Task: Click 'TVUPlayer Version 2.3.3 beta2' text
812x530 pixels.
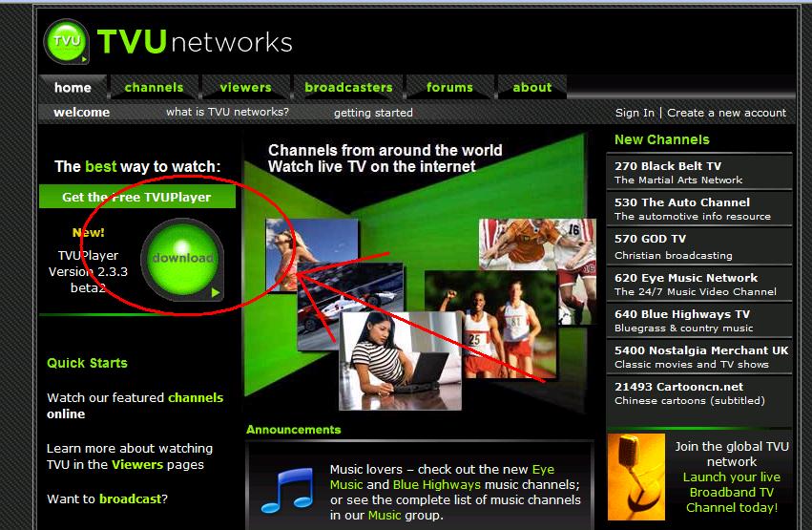Action: (x=88, y=271)
